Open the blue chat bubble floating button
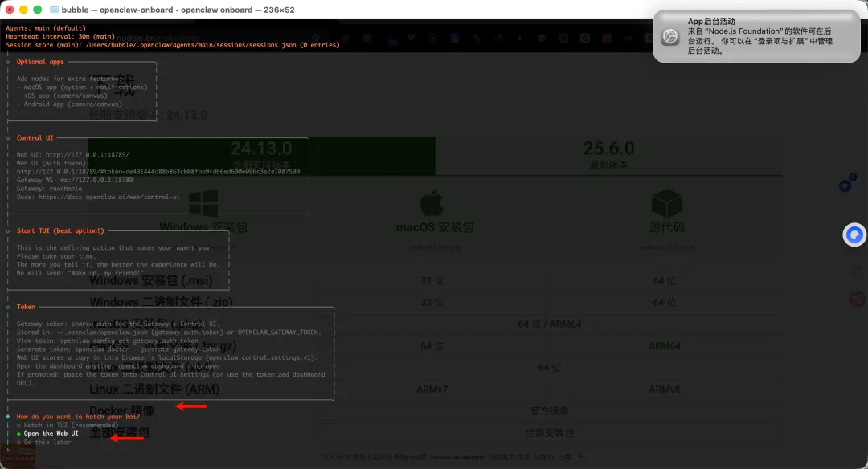The height and width of the screenshot is (469, 868). click(854, 235)
